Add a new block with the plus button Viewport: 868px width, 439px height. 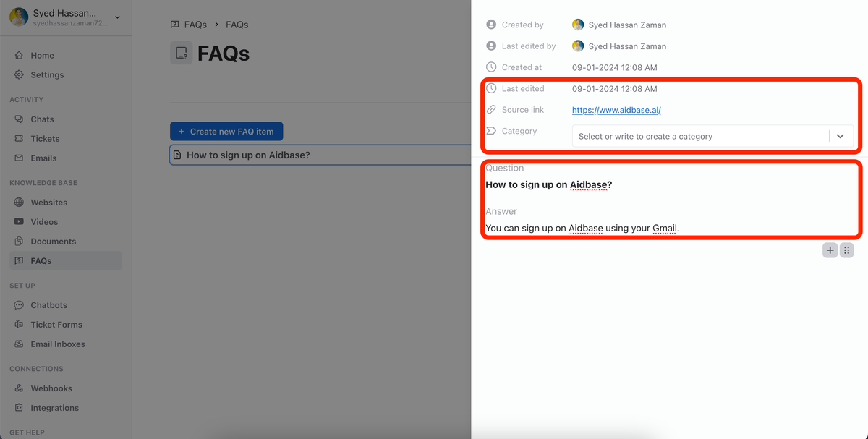click(830, 250)
